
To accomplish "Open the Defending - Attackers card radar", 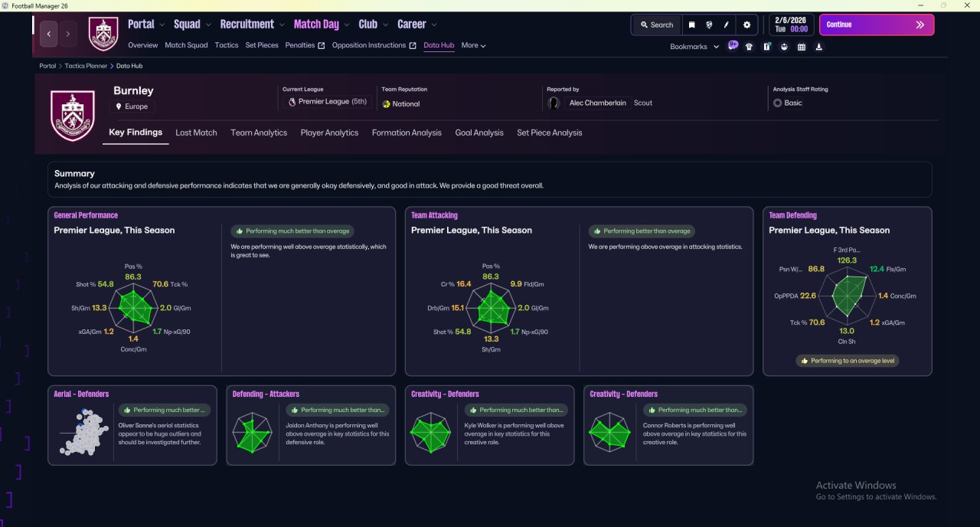I will point(253,434).
